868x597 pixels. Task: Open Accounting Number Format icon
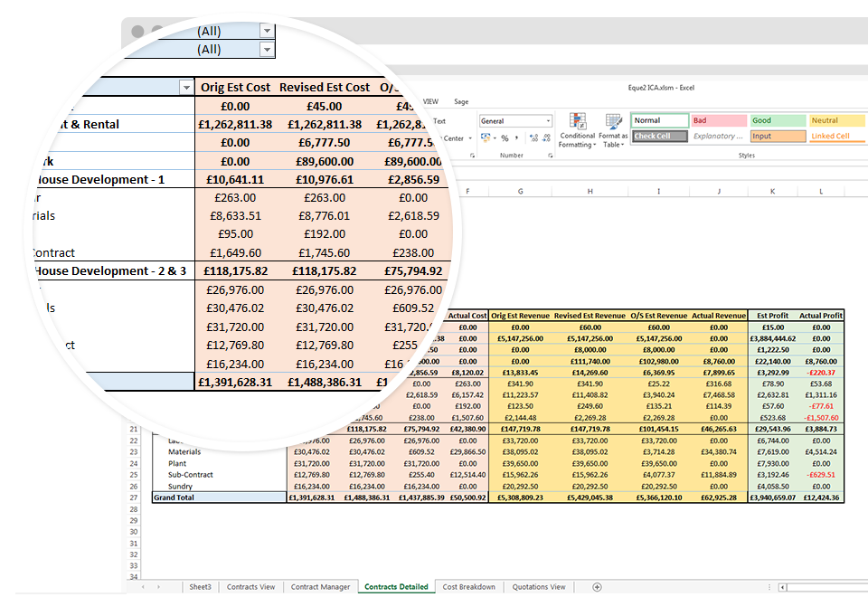click(486, 138)
